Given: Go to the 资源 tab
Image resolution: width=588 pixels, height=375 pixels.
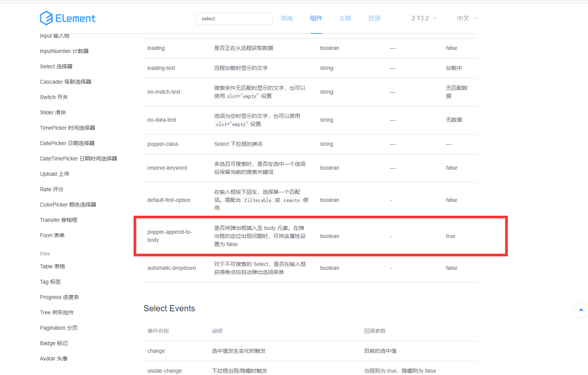Looking at the screenshot, I should click(x=374, y=18).
